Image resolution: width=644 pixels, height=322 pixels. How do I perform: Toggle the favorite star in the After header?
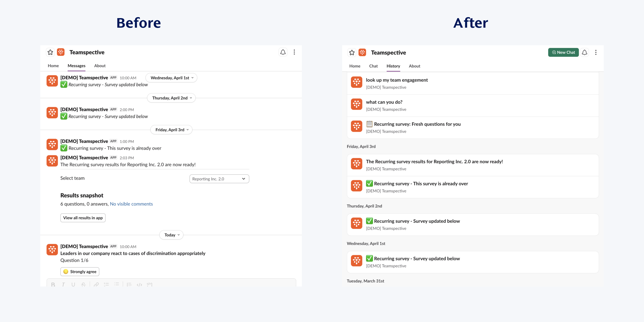click(352, 52)
